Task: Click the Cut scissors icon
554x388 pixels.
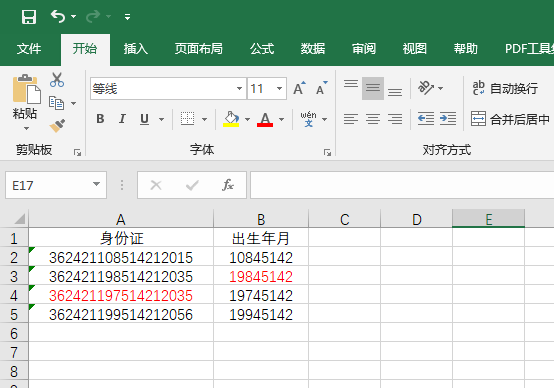Action: pos(57,80)
